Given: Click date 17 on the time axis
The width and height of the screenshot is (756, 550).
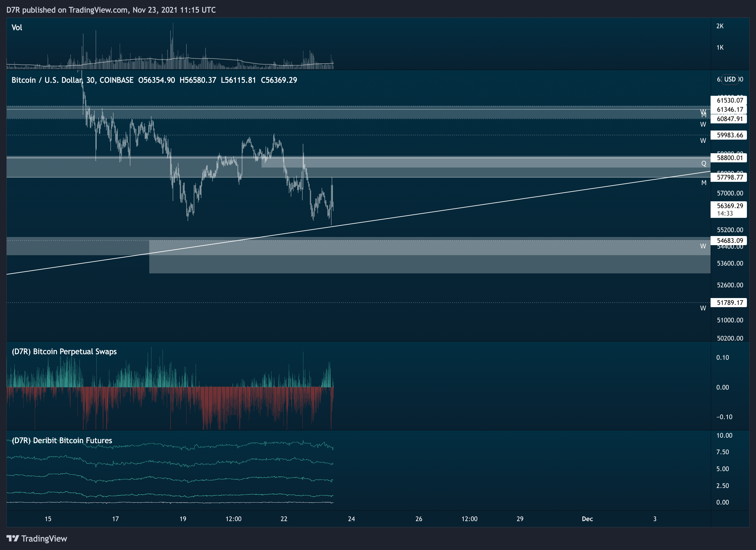Looking at the screenshot, I should point(115,519).
